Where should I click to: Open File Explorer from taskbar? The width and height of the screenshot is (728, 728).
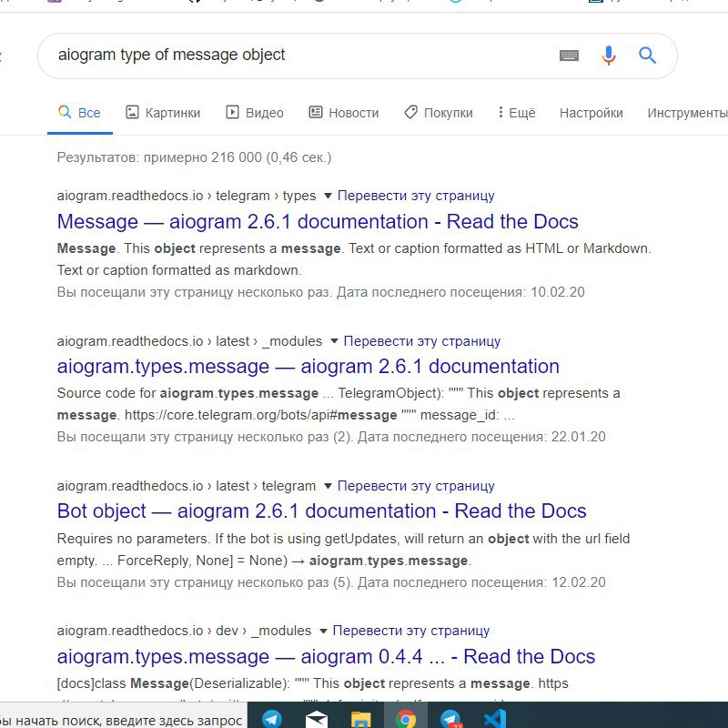pyautogui.click(x=360, y=720)
